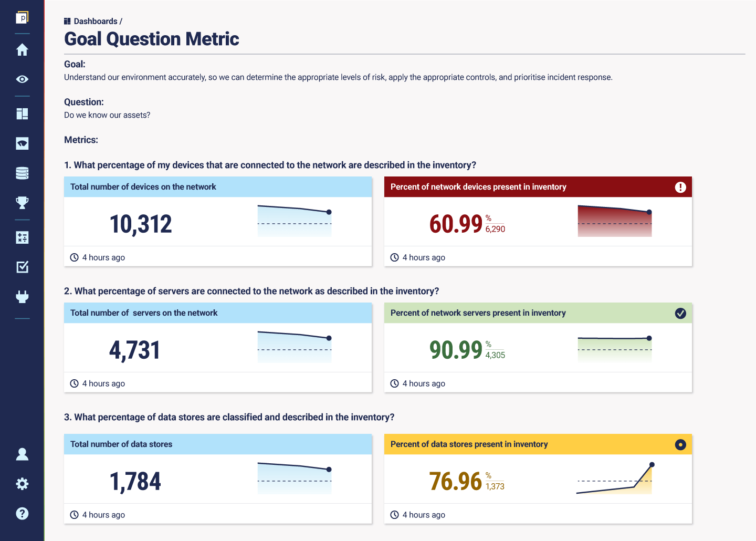Open the database icon in the sidebar

click(x=22, y=172)
